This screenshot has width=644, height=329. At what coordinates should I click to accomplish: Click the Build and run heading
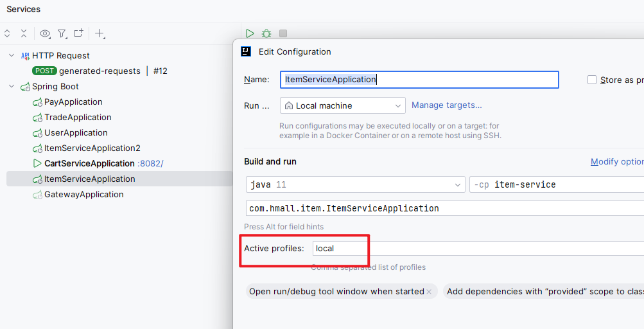click(270, 162)
